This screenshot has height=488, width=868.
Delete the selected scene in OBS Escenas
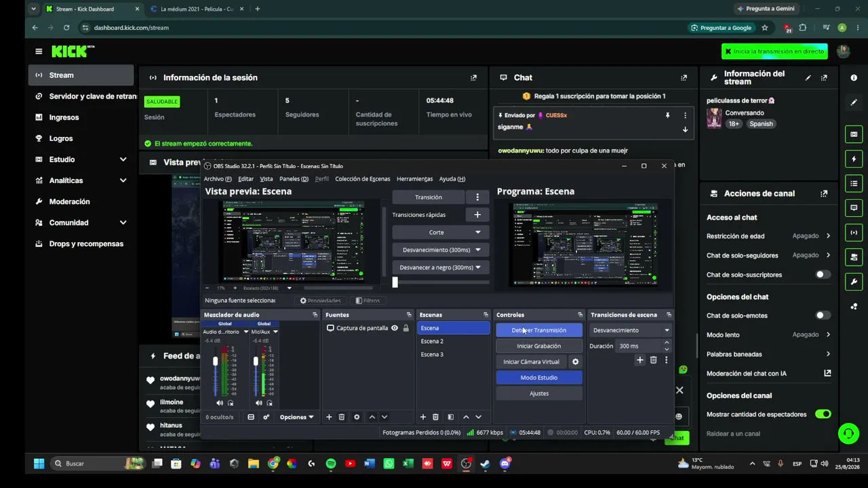click(435, 417)
